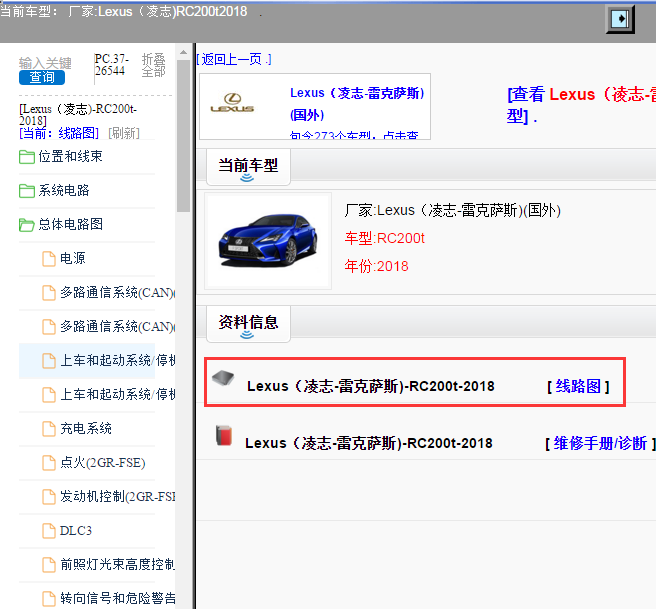Image resolution: width=656 pixels, height=609 pixels.
Task: Open the 电源 document
Action: (73, 258)
